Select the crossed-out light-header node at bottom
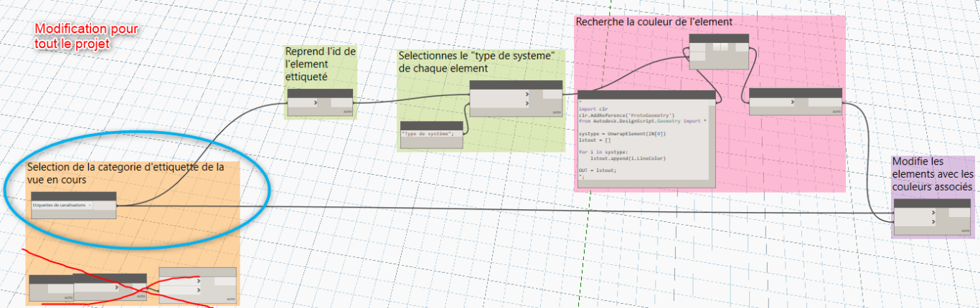Image resolution: width=980 pixels, height=308 pixels. pyautogui.click(x=197, y=284)
